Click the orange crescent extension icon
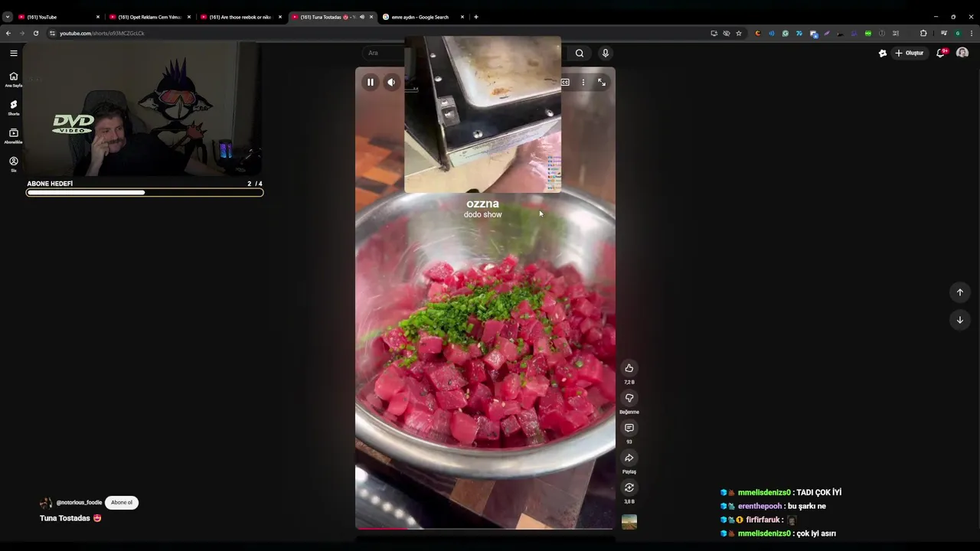Screen dimensions: 980x551 pyautogui.click(x=758, y=33)
